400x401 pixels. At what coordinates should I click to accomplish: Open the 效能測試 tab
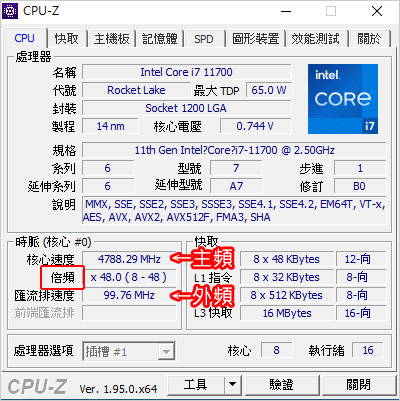pyautogui.click(x=315, y=39)
